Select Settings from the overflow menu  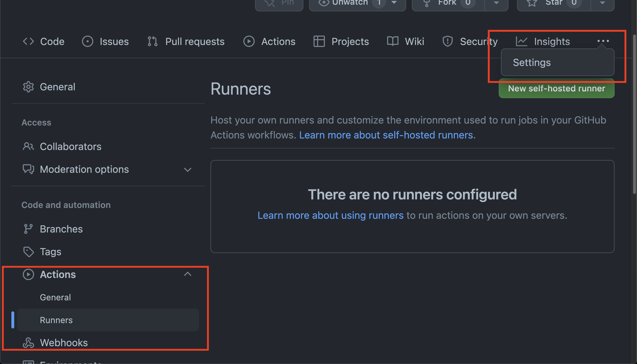(x=532, y=63)
